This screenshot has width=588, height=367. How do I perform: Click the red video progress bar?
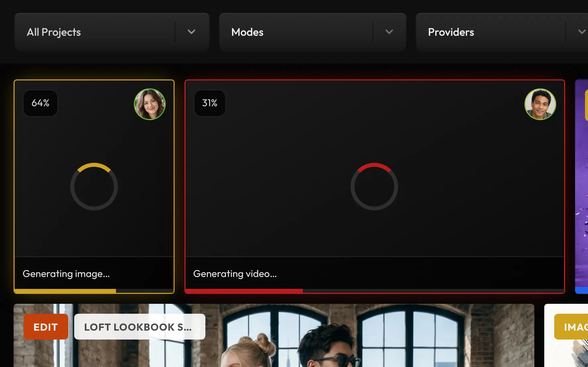pos(375,291)
